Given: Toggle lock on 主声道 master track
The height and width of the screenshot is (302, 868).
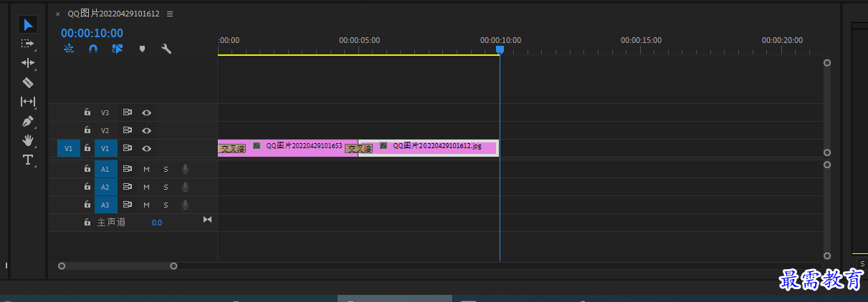Looking at the screenshot, I should [x=87, y=223].
